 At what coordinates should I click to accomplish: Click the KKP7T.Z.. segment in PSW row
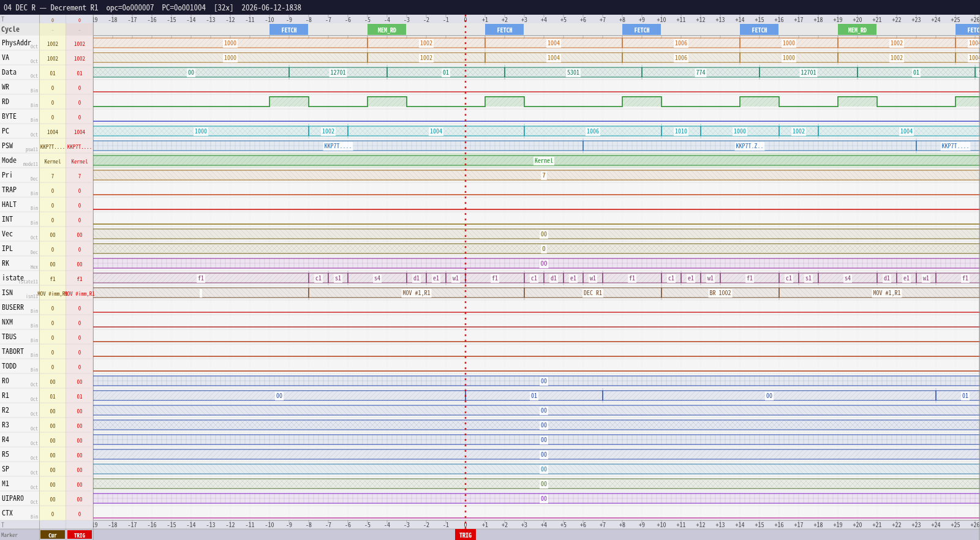[x=750, y=146]
